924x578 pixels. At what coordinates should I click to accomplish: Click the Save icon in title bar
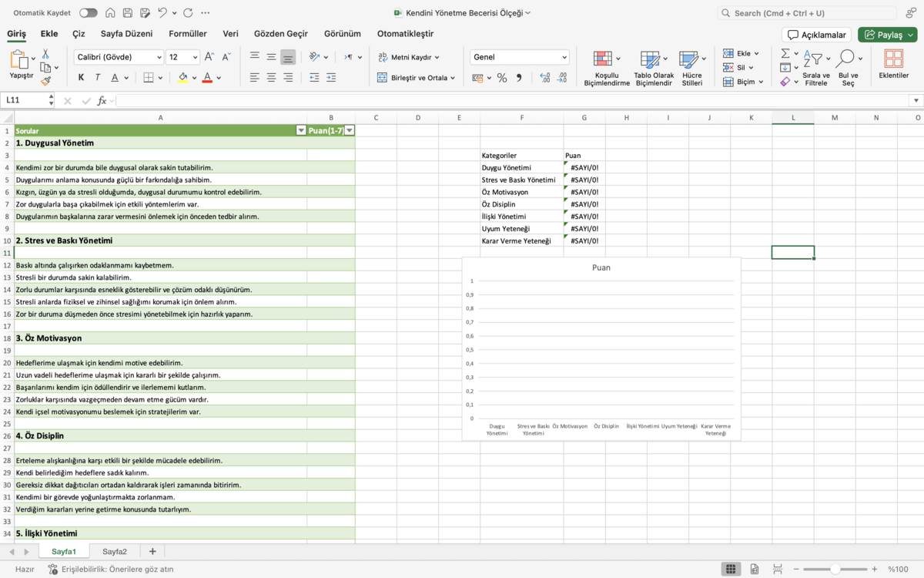tap(128, 13)
